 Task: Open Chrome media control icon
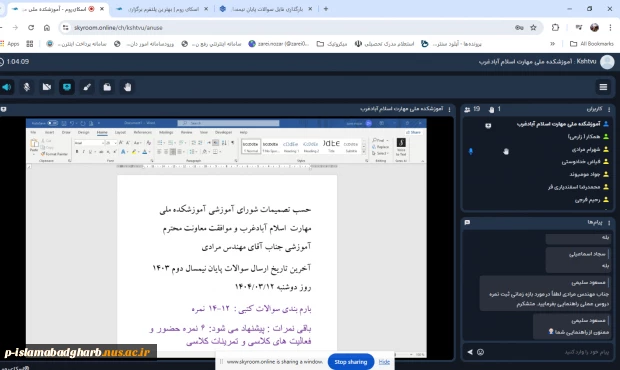pyautogui.click(x=579, y=27)
